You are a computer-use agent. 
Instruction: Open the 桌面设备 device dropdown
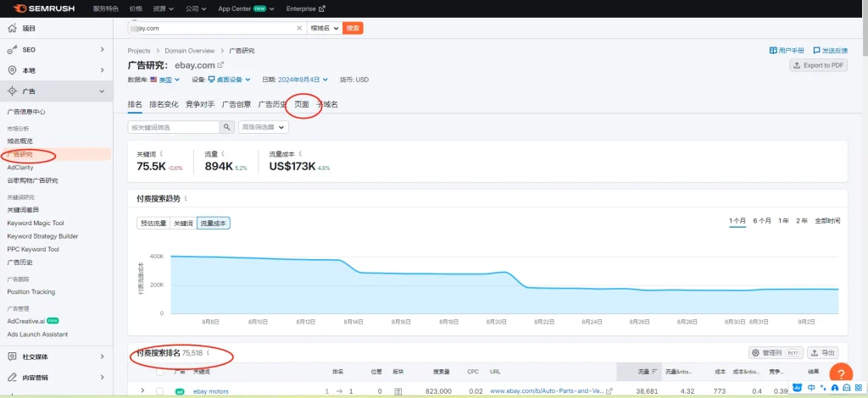click(x=234, y=80)
